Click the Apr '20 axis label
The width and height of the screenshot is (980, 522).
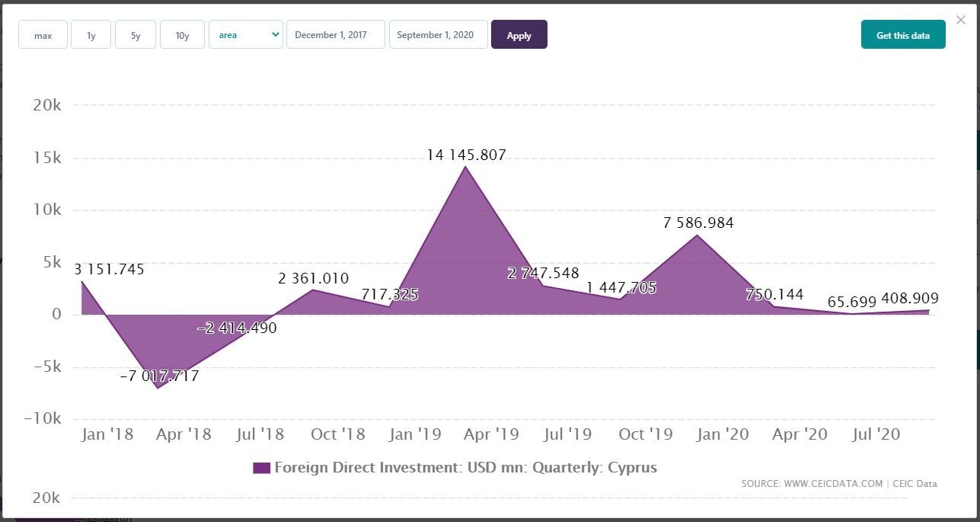click(x=800, y=434)
